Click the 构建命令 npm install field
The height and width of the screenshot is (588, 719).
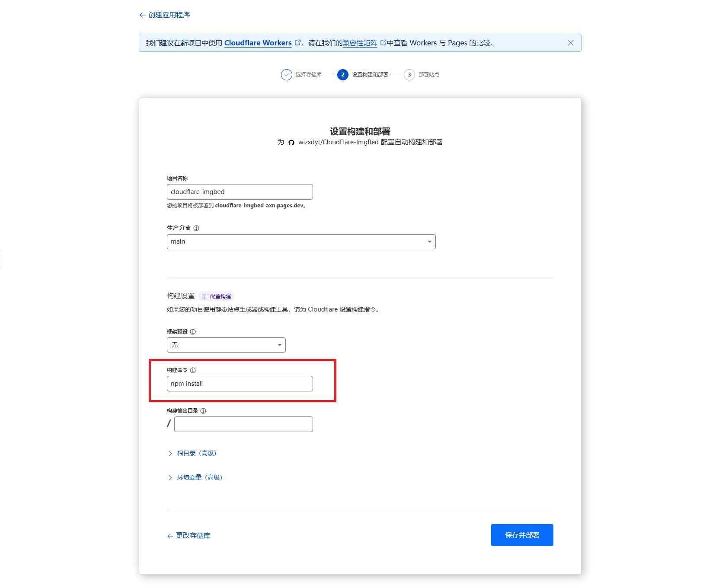pos(240,384)
